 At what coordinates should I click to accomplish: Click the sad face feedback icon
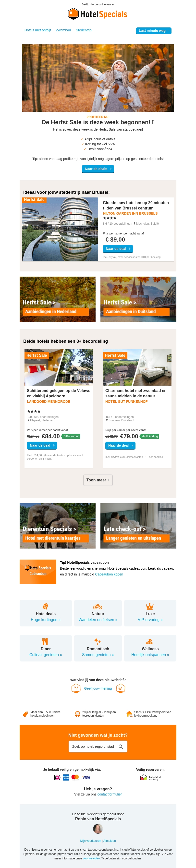click(76, 688)
